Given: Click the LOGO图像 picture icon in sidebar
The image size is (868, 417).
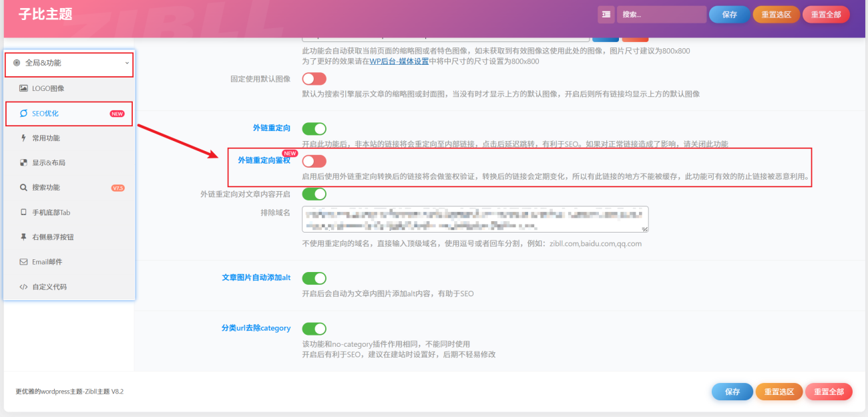Looking at the screenshot, I should pos(23,88).
